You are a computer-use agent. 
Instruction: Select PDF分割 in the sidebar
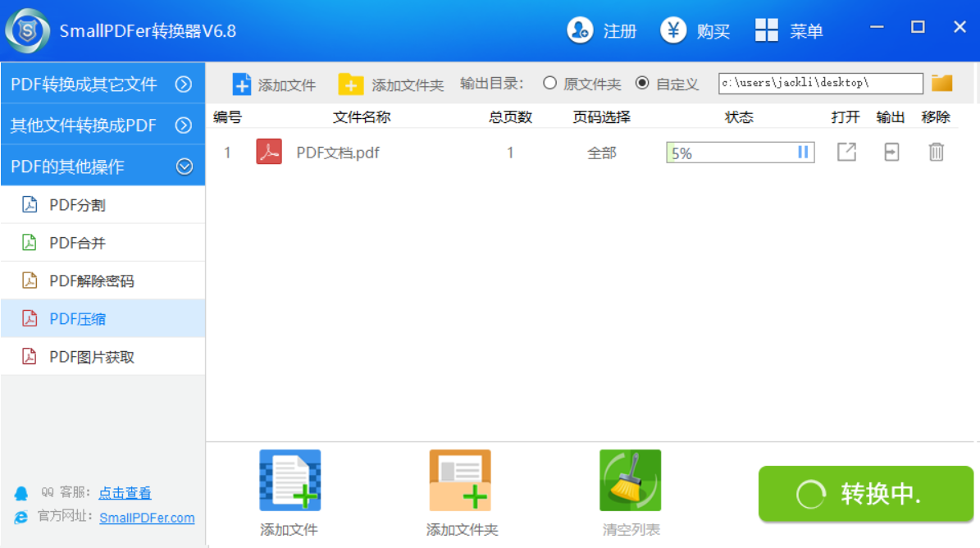point(77,205)
